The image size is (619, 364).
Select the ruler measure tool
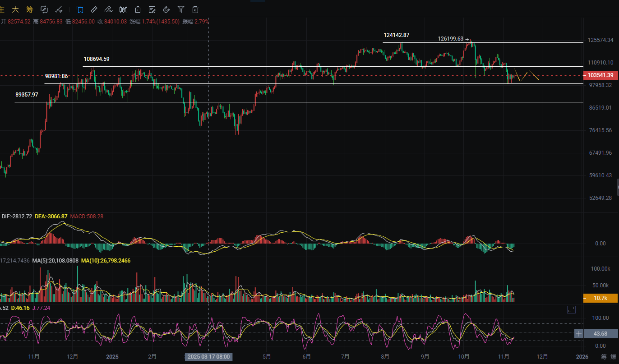[x=94, y=9]
